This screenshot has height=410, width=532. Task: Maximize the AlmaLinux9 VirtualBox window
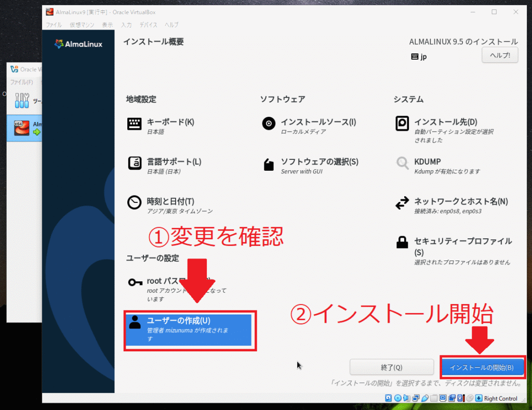click(494, 12)
